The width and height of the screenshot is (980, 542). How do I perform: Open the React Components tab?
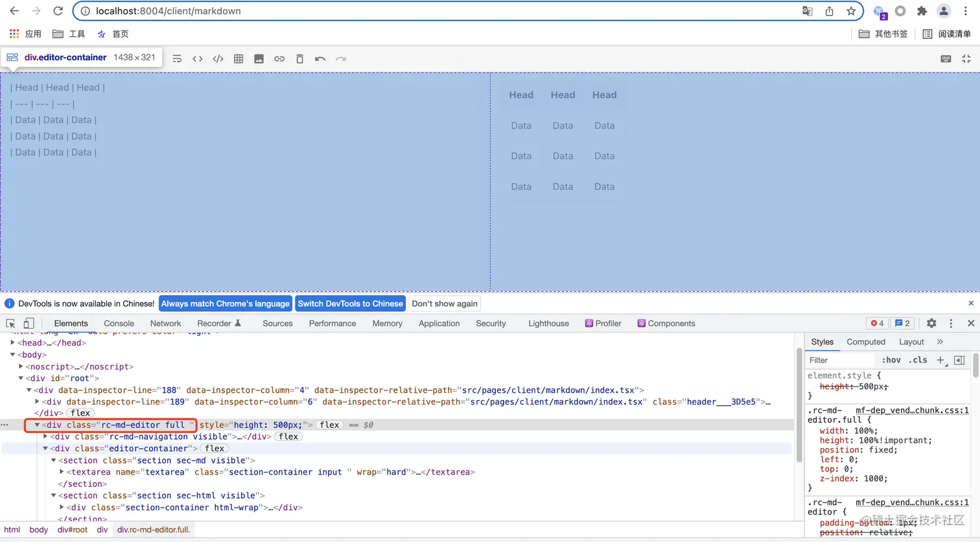(666, 324)
